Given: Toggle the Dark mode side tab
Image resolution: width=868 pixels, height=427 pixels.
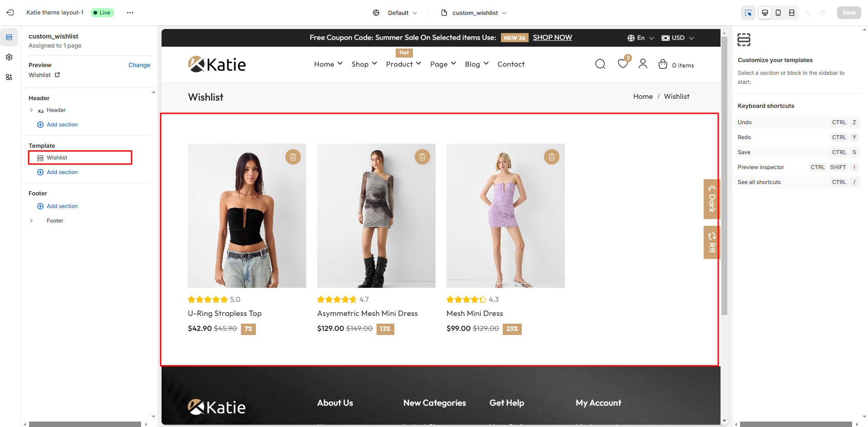Looking at the screenshot, I should coord(711,199).
